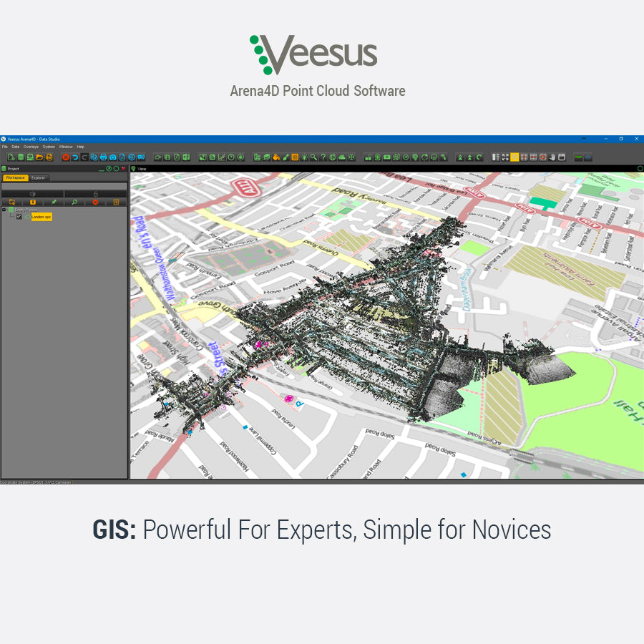
Task: Click the green pin icon in Project panel
Action: pyautogui.click(x=54, y=202)
